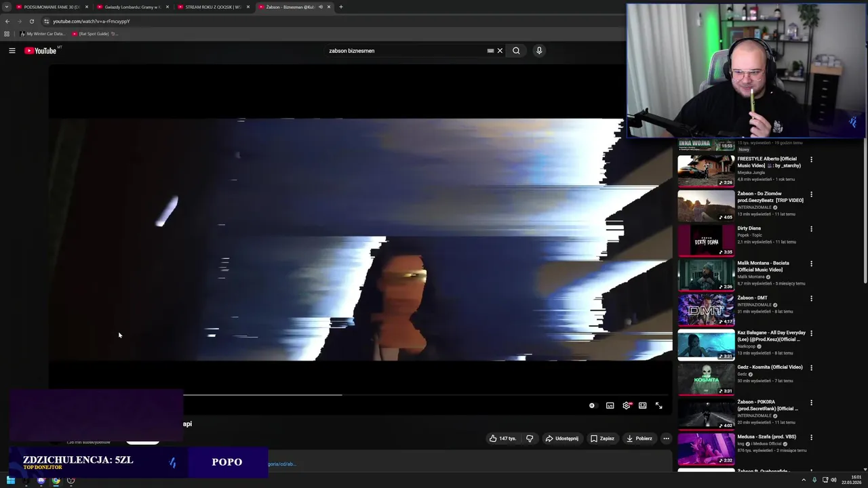Switch to theater mode
Image resolution: width=868 pixels, height=488 pixels.
coord(642,405)
